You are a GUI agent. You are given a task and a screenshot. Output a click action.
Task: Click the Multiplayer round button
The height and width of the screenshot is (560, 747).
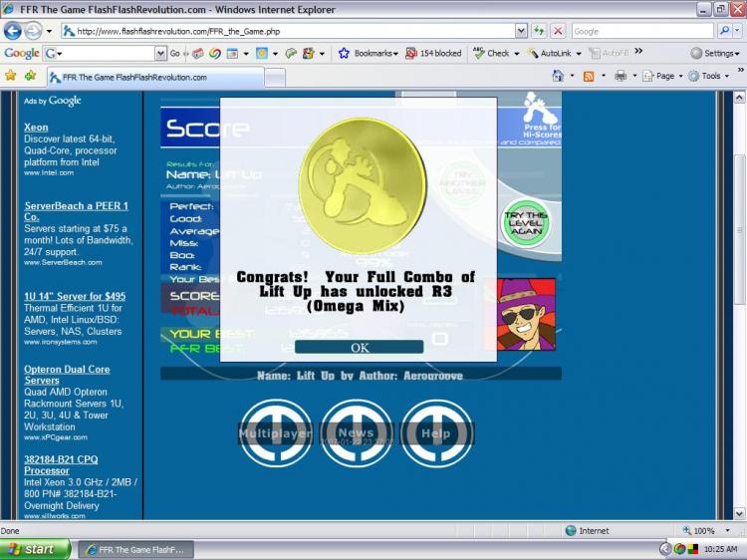(275, 432)
